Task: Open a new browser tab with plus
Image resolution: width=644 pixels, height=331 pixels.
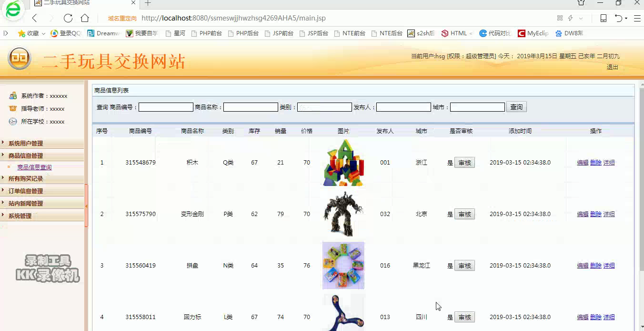Action: 148,3
